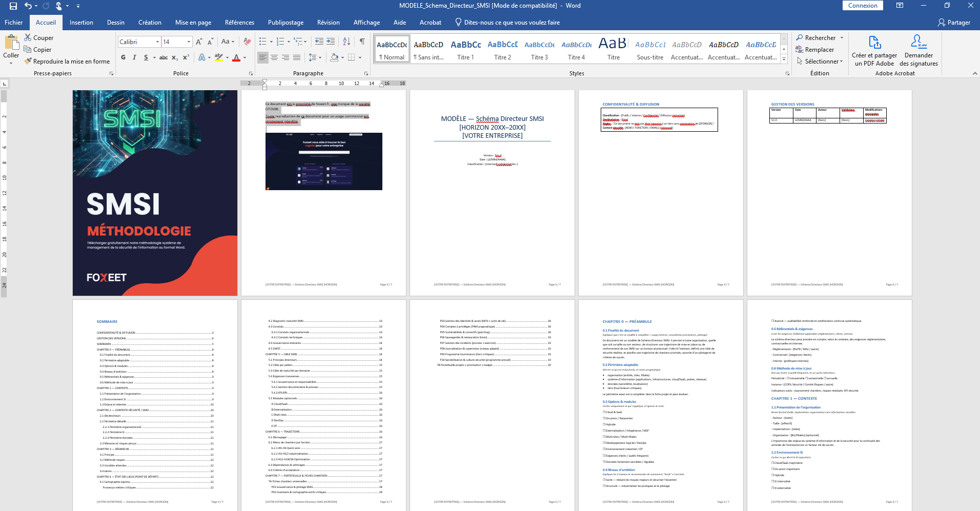Toggle italic formatting
Viewport: 980px width, 511px height.
pyautogui.click(x=134, y=57)
